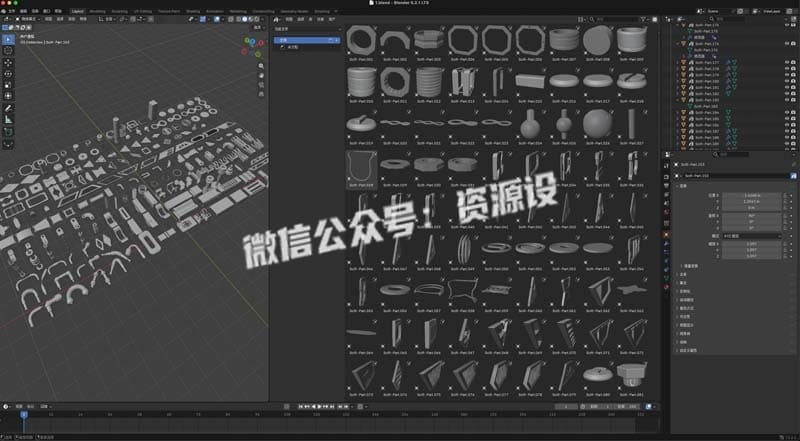The height and width of the screenshot is (441, 800).
Task: Toggle viewport overlays button
Action: [x=217, y=19]
